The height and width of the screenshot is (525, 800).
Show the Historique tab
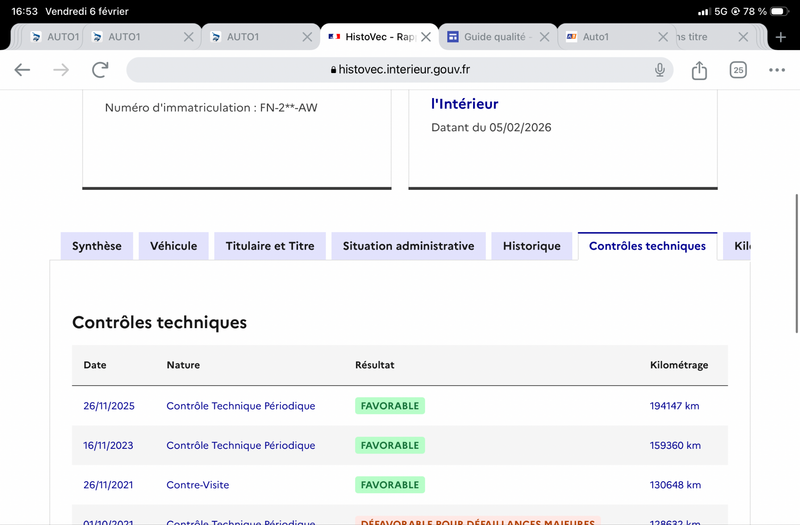coord(532,246)
